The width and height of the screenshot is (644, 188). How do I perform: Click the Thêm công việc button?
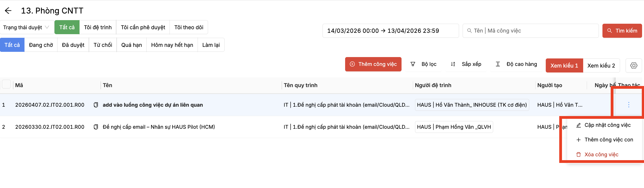click(x=373, y=64)
